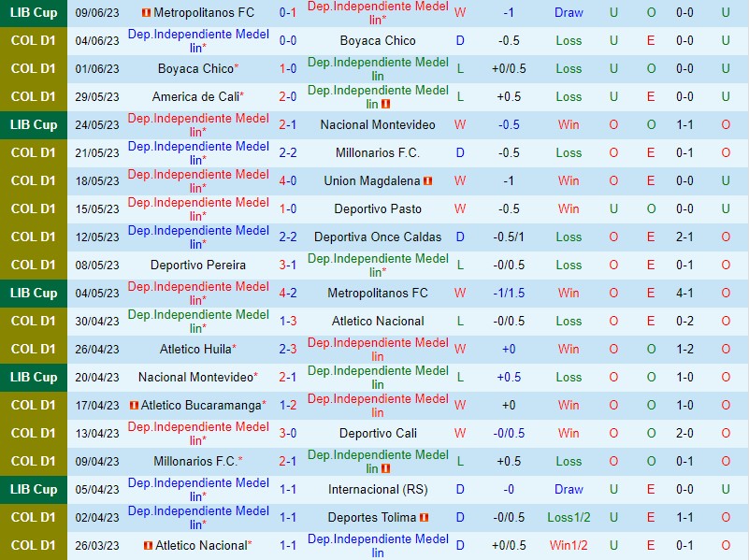Viewport: 749px width, 560px height.
Task: Open Atletico Nacional away team on 30/04/23
Action: click(x=378, y=321)
